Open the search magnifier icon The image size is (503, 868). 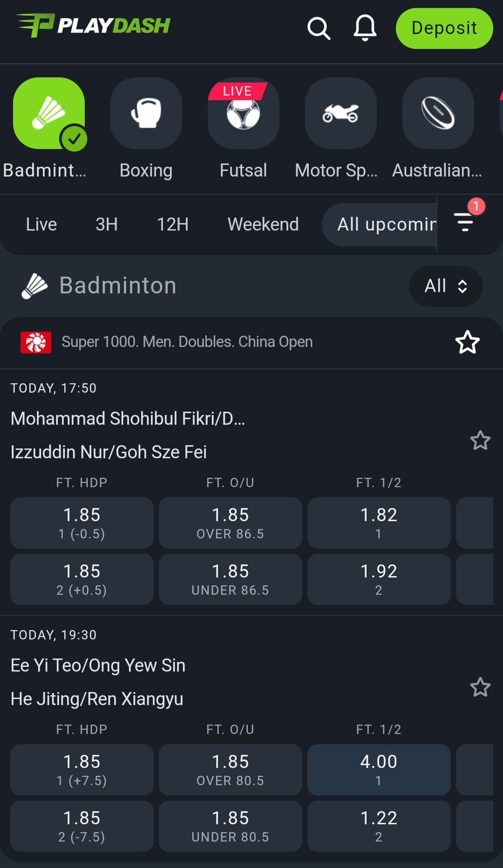pos(319,28)
